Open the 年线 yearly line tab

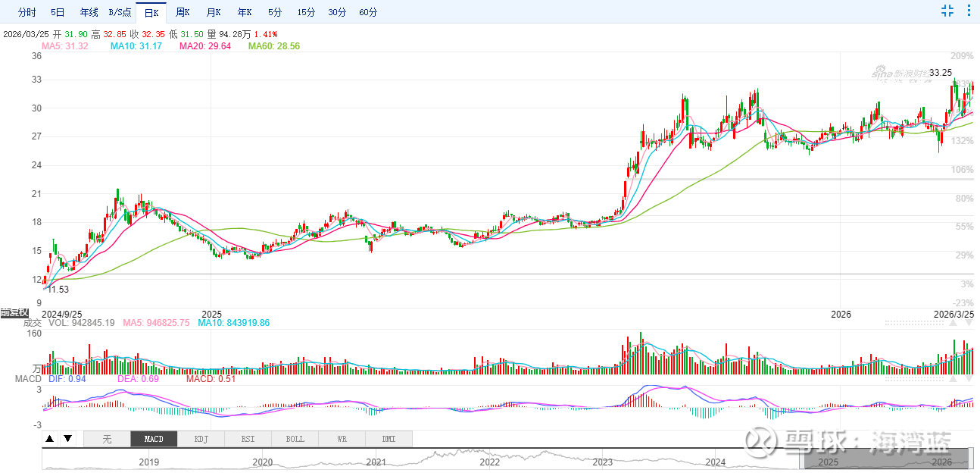coord(89,12)
